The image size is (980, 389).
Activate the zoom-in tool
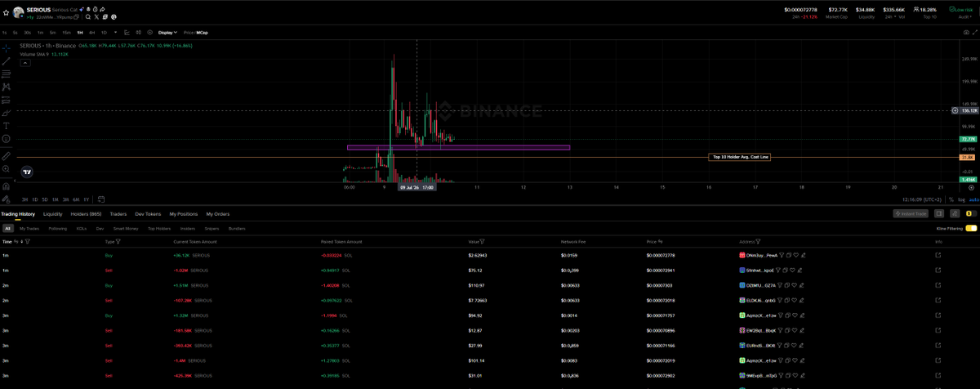click(7, 169)
